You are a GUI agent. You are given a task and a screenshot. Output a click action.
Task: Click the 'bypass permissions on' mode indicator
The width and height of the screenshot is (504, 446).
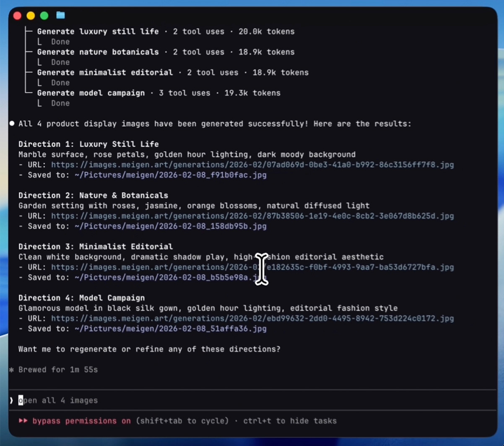[81, 421]
